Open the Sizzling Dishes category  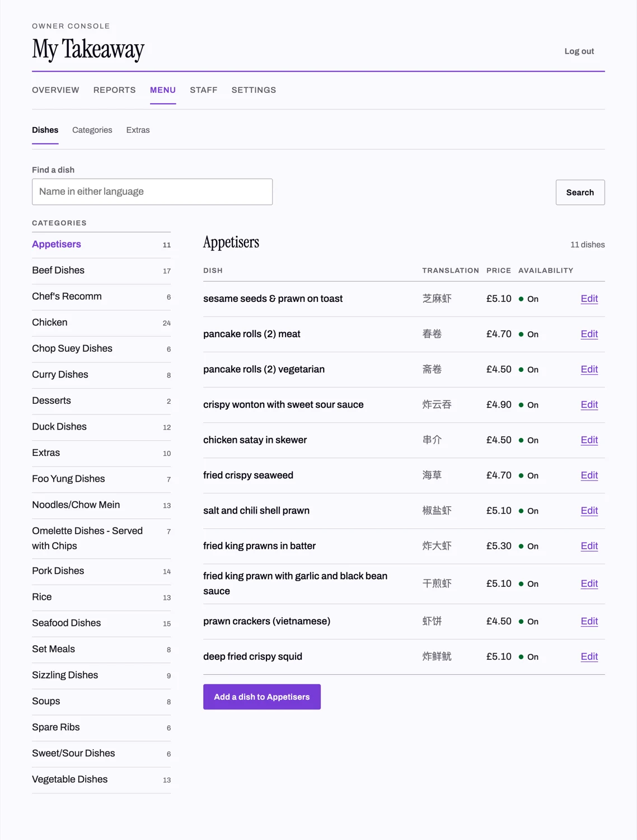(x=101, y=675)
